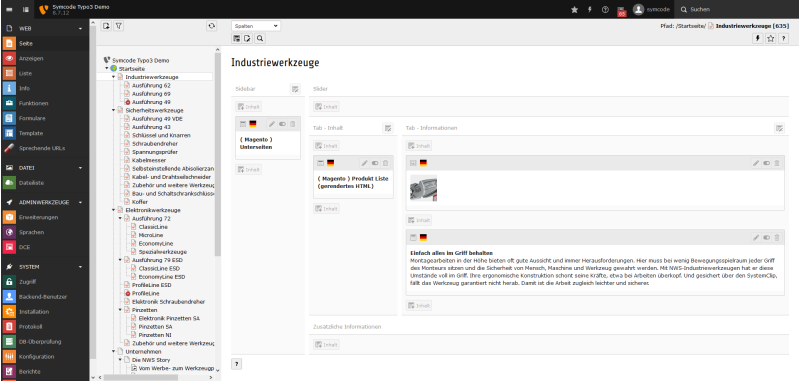Delete the Magento Produkt Liste element

[385, 163]
